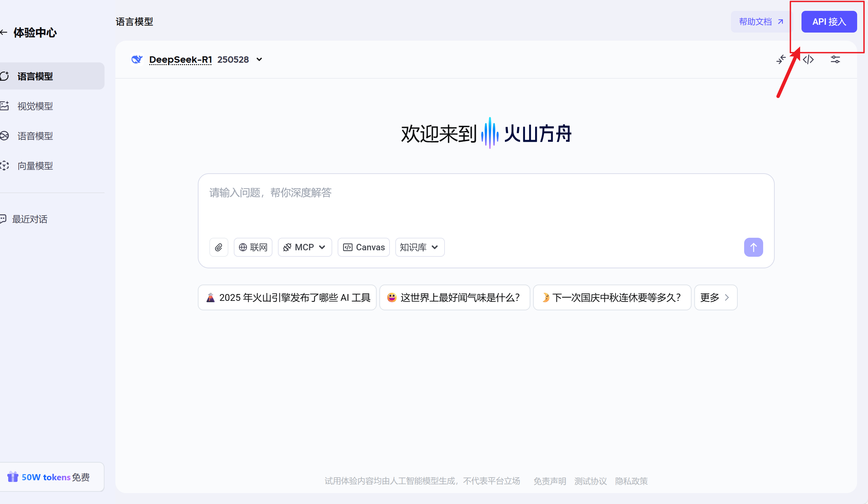868x504 pixels.
Task: Open 向量模型 section
Action: tap(35, 166)
